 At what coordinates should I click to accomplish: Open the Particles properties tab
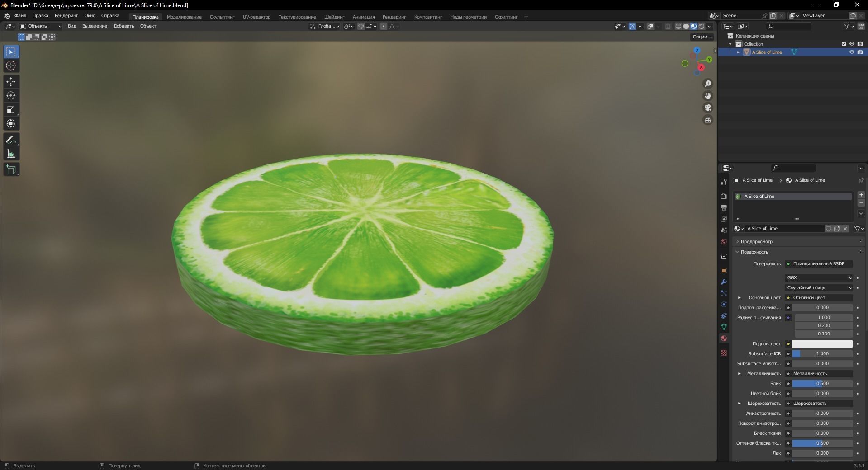(724, 294)
